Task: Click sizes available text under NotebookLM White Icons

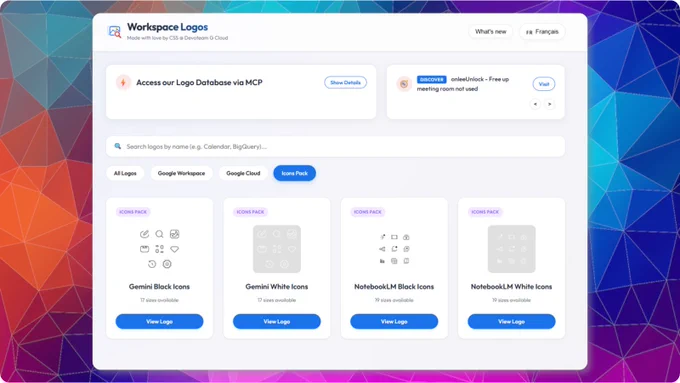Action: [x=511, y=300]
